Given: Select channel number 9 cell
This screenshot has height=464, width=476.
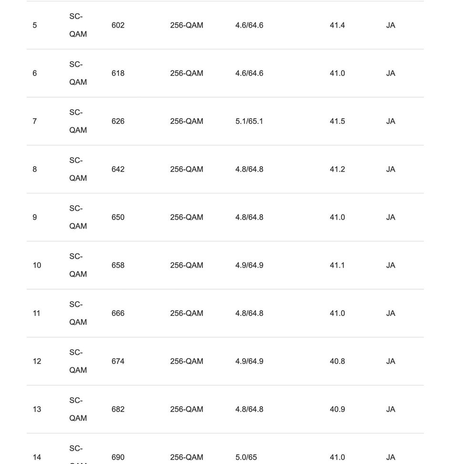Looking at the screenshot, I should [34, 217].
